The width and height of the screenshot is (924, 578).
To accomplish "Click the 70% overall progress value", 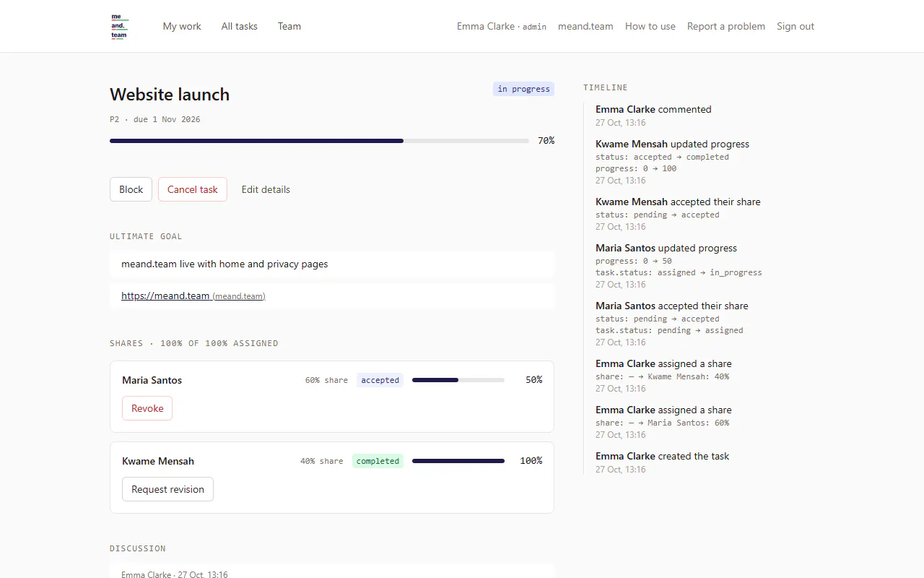I will click(546, 141).
